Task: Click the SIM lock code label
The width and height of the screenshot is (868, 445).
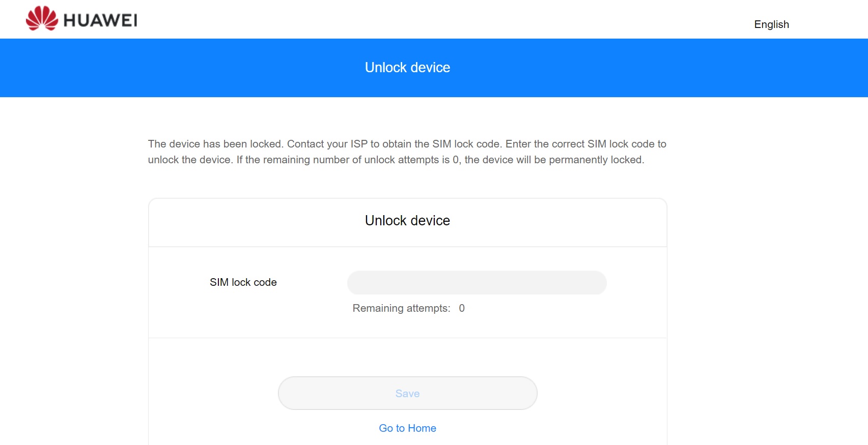Action: coord(243,282)
